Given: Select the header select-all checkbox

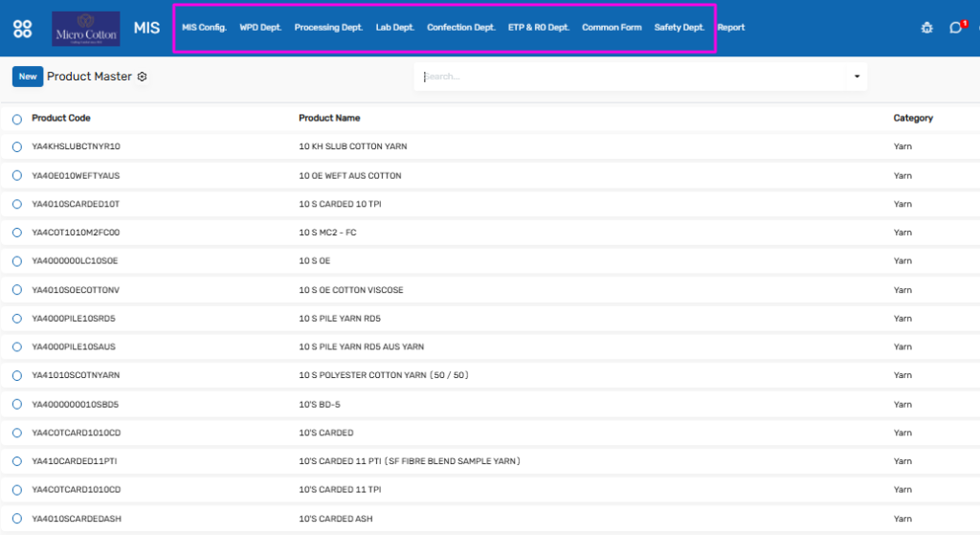Looking at the screenshot, I should (17, 120).
